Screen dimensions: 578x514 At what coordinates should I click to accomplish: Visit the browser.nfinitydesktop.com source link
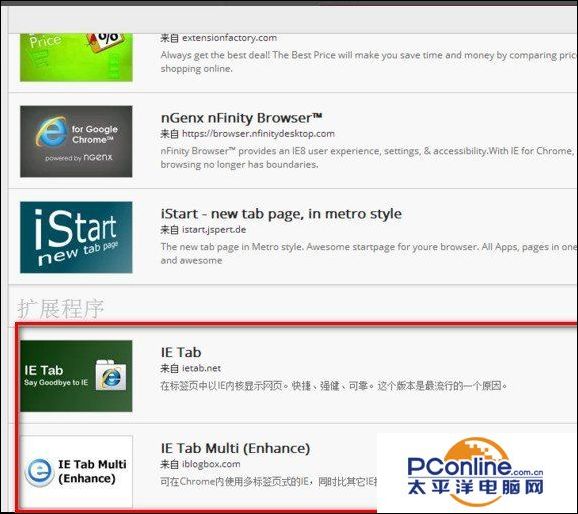pos(258,134)
